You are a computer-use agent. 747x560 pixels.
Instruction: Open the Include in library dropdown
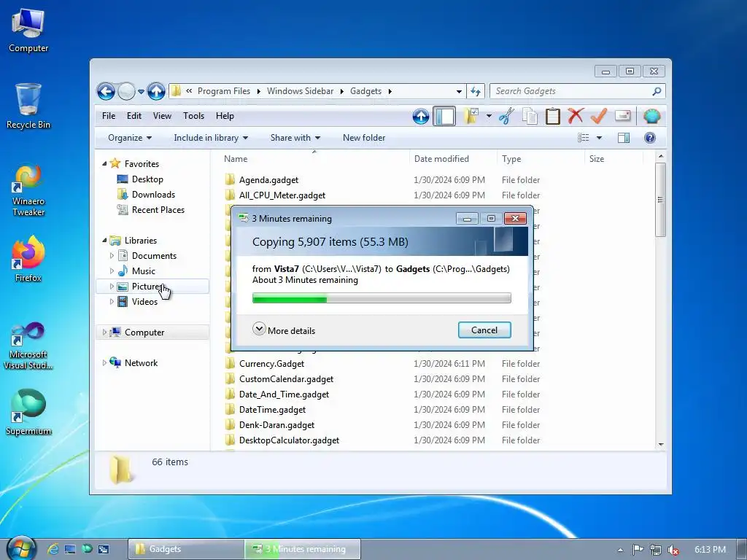(x=211, y=138)
